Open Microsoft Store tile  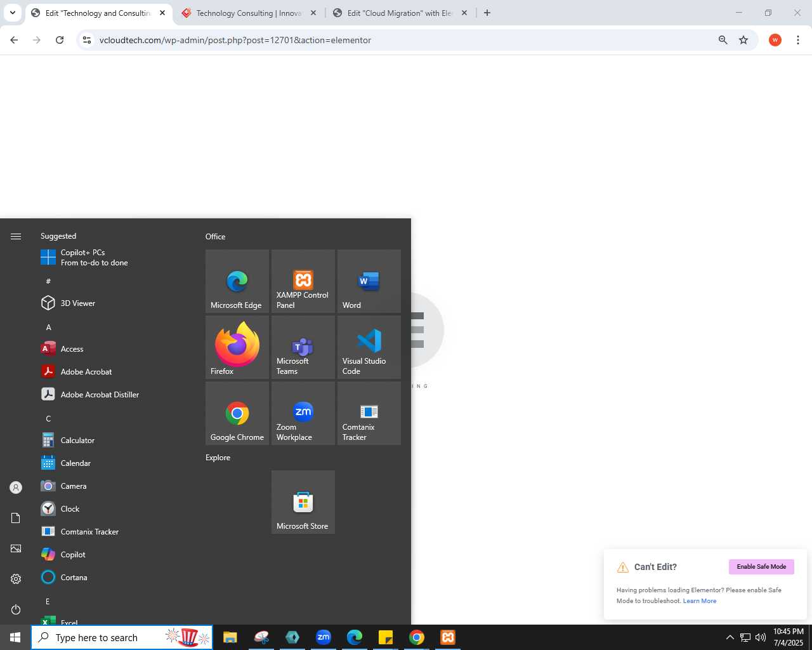click(x=303, y=502)
